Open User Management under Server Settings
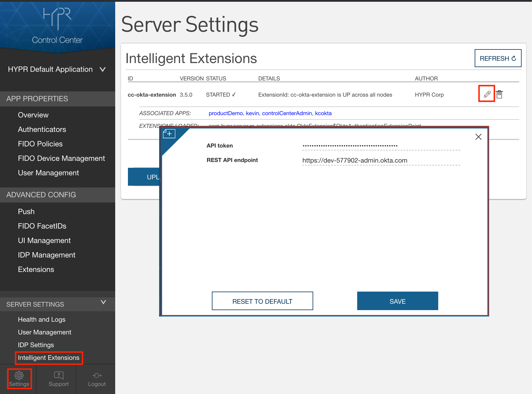Image resolution: width=532 pixels, height=394 pixels. [45, 332]
